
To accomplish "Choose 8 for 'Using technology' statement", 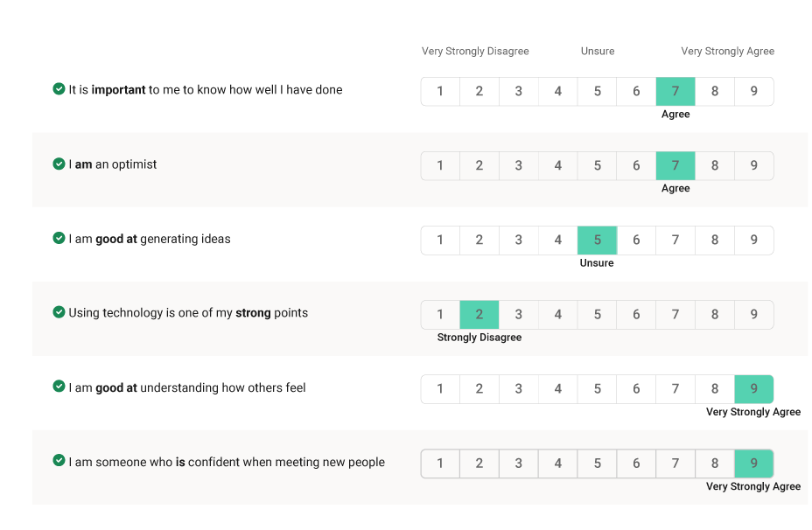I will 715,315.
